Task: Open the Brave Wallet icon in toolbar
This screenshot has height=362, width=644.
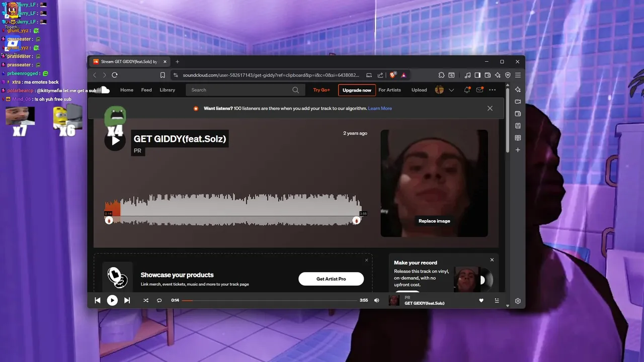Action: point(488,75)
